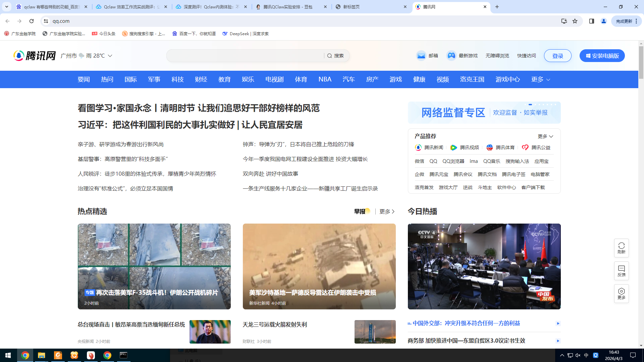Open the latest games controller icon

tap(451, 56)
